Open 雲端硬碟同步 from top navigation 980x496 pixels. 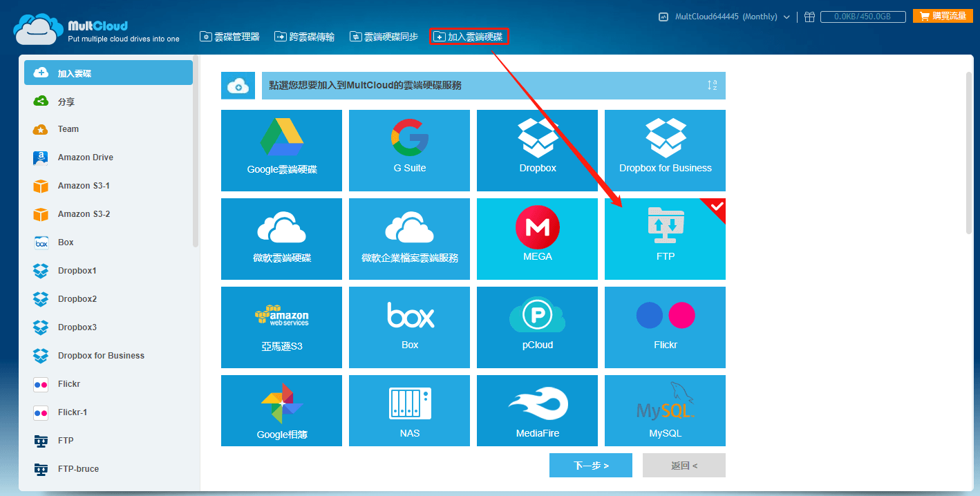click(x=384, y=37)
